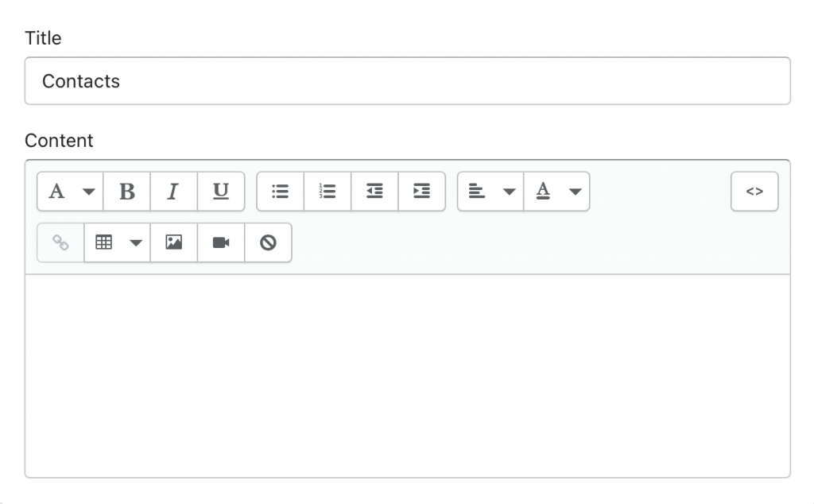Insert an image into the content

[173, 242]
